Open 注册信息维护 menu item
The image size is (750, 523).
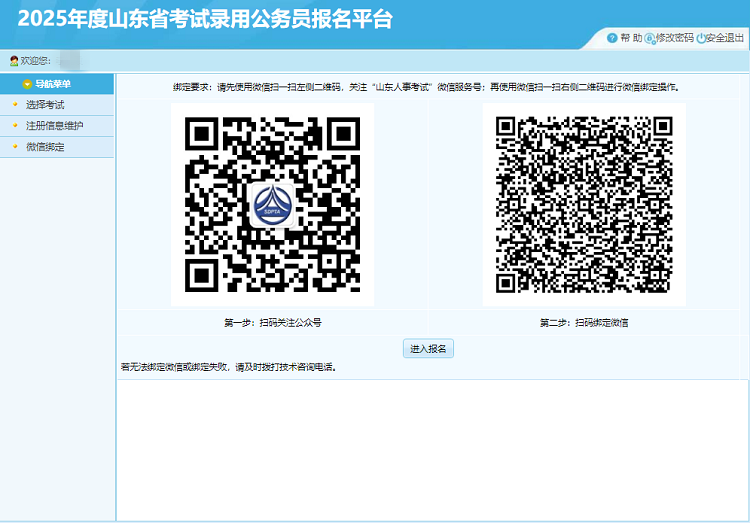[x=57, y=126]
